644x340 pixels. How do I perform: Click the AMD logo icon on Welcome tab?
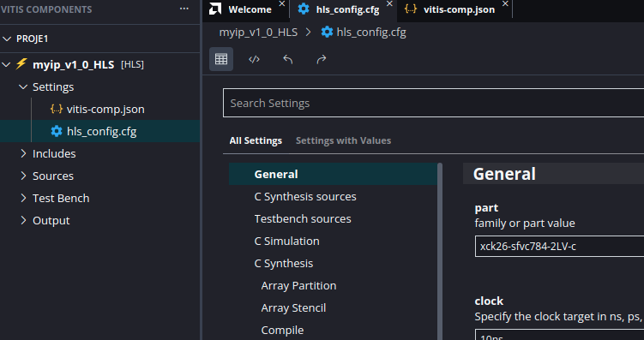215,9
